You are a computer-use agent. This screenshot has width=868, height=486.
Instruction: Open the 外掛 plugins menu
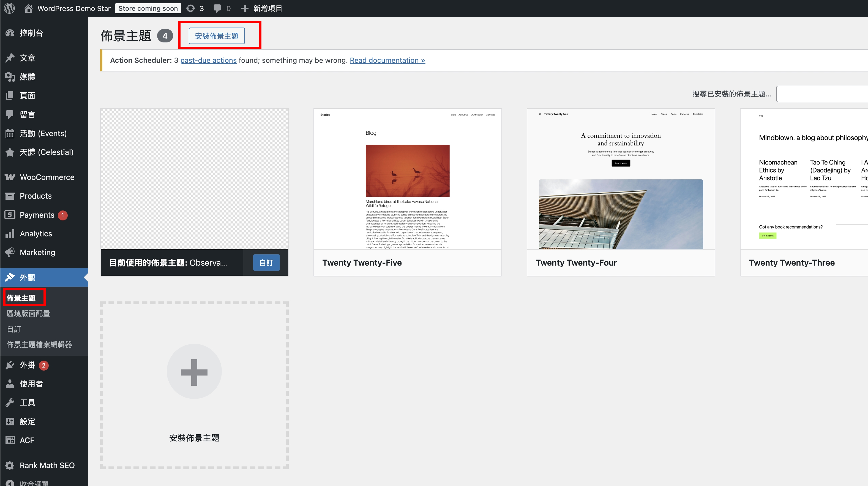[x=27, y=365]
